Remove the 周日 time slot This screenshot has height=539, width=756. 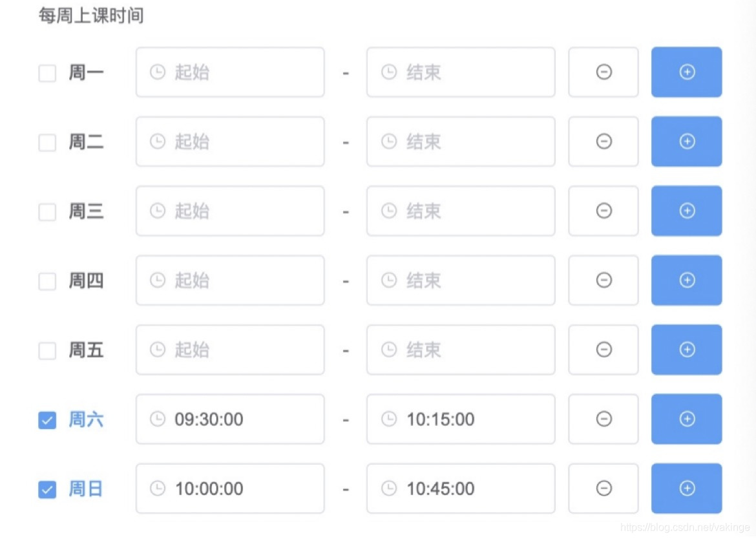point(604,489)
